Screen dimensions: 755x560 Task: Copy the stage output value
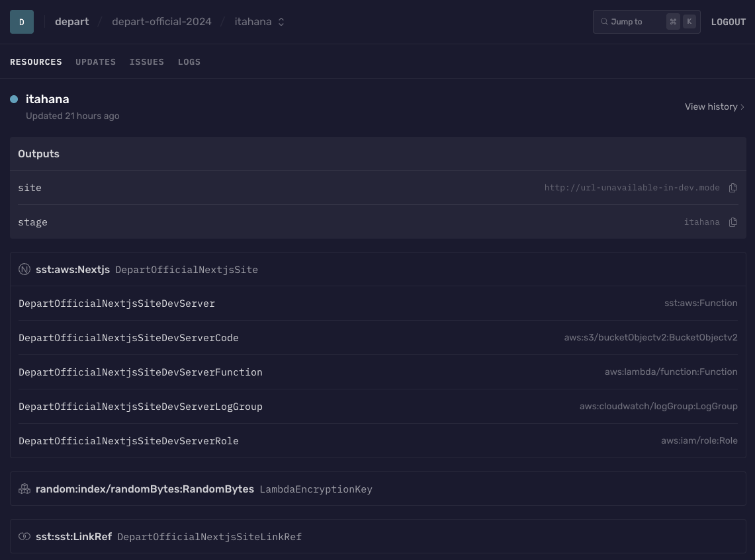click(733, 222)
